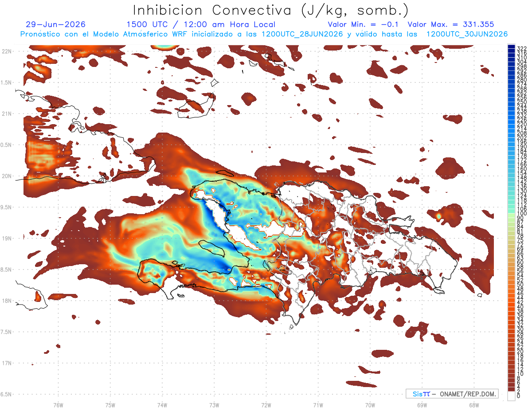This screenshot has width=532, height=411.
Task: Click the '76W' longitude label
Action: click(x=58, y=405)
